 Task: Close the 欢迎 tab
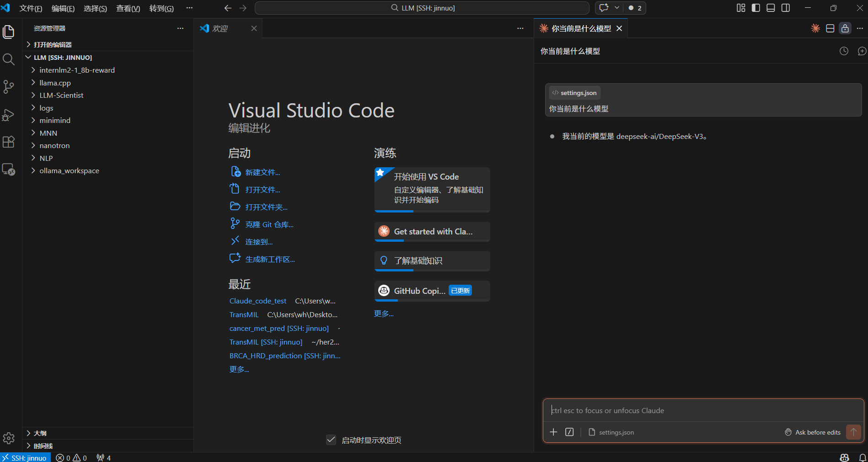click(254, 28)
